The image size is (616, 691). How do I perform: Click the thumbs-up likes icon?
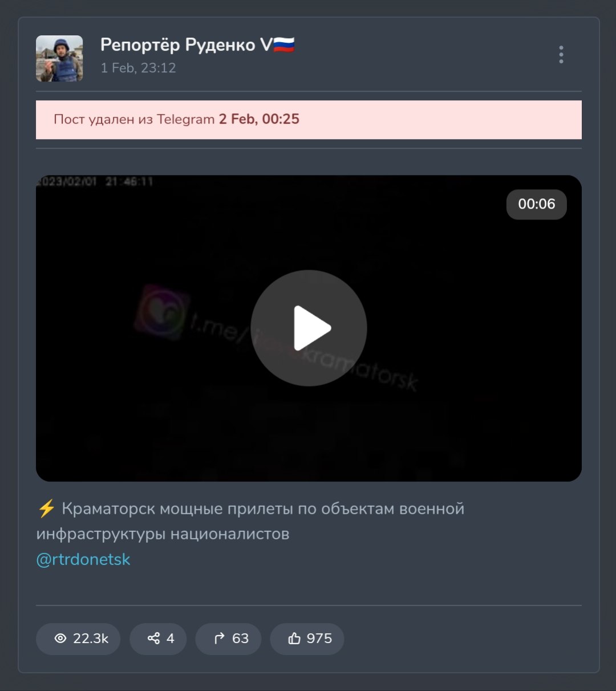(x=294, y=639)
